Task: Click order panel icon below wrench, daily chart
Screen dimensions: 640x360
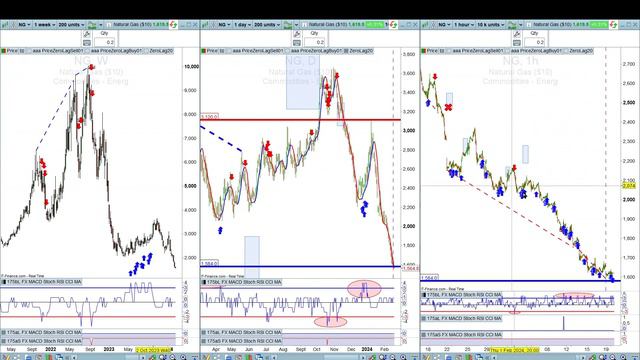Action: pos(297,42)
